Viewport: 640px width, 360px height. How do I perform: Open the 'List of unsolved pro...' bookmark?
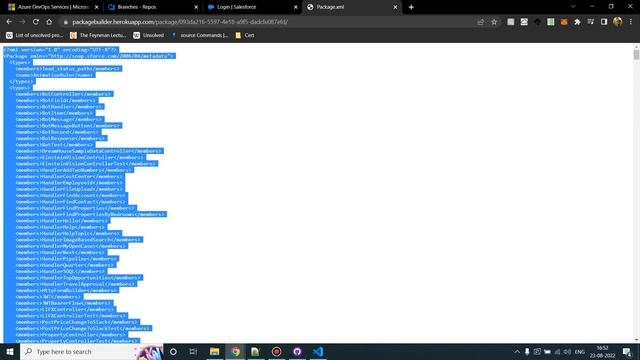34,36
